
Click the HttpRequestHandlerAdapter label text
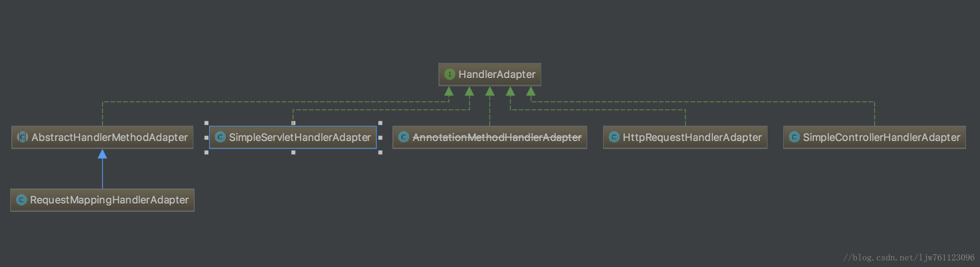692,137
